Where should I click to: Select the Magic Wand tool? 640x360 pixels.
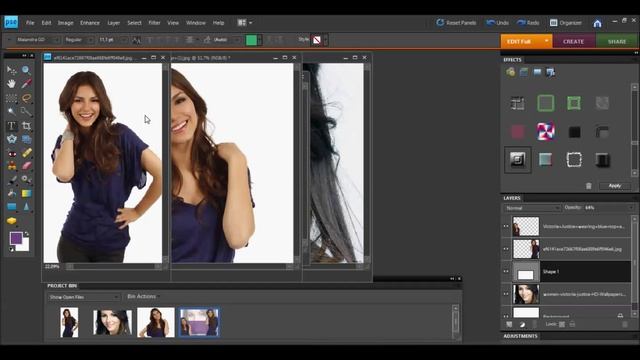pyautogui.click(x=11, y=111)
